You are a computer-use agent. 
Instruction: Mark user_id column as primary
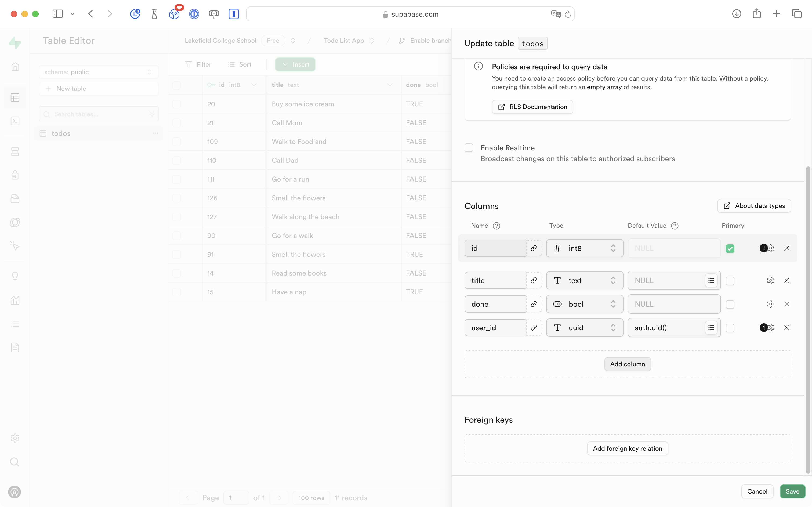pos(730,328)
